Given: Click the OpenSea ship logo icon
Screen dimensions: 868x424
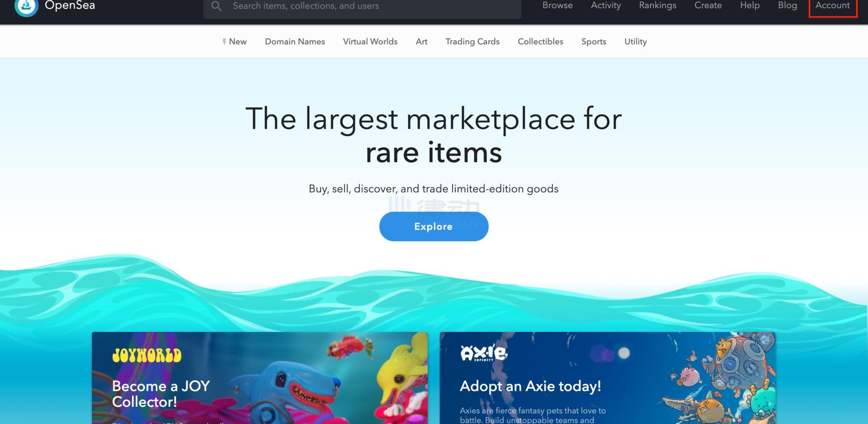Looking at the screenshot, I should (x=26, y=7).
